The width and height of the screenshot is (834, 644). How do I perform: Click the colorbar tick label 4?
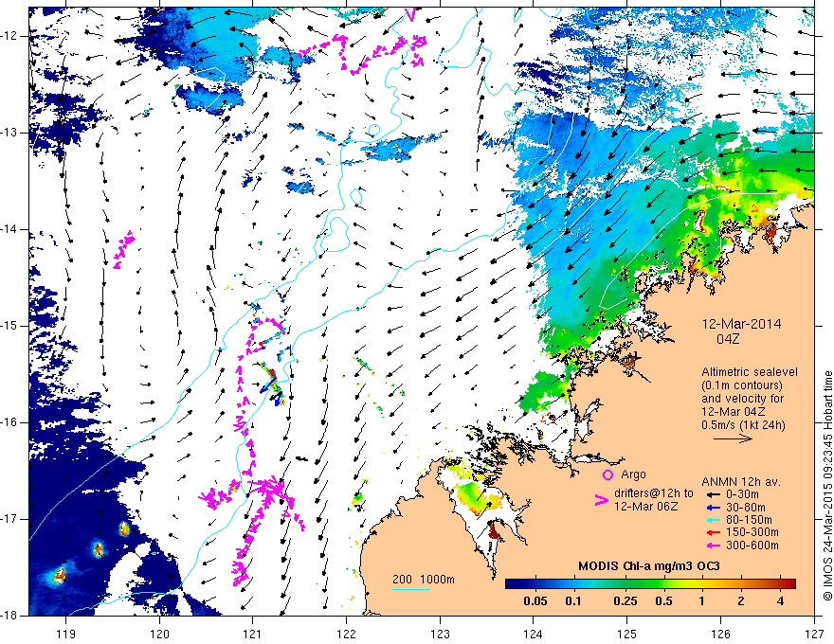pyautogui.click(x=780, y=601)
